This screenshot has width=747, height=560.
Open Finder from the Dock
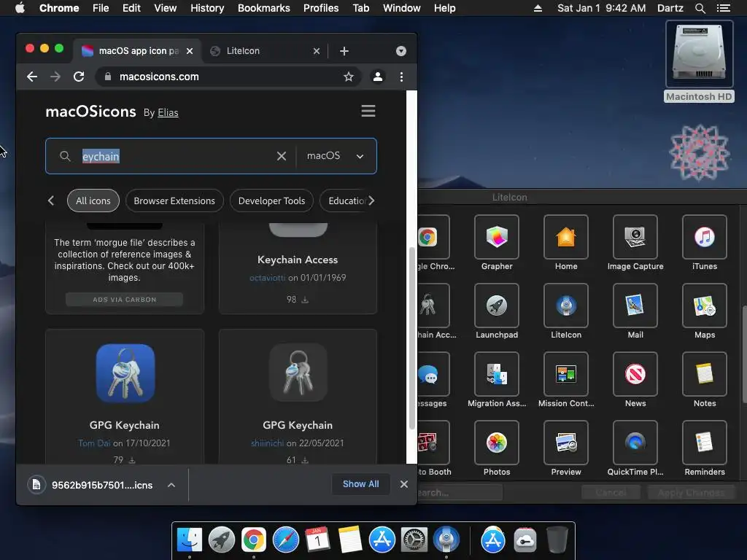190,540
